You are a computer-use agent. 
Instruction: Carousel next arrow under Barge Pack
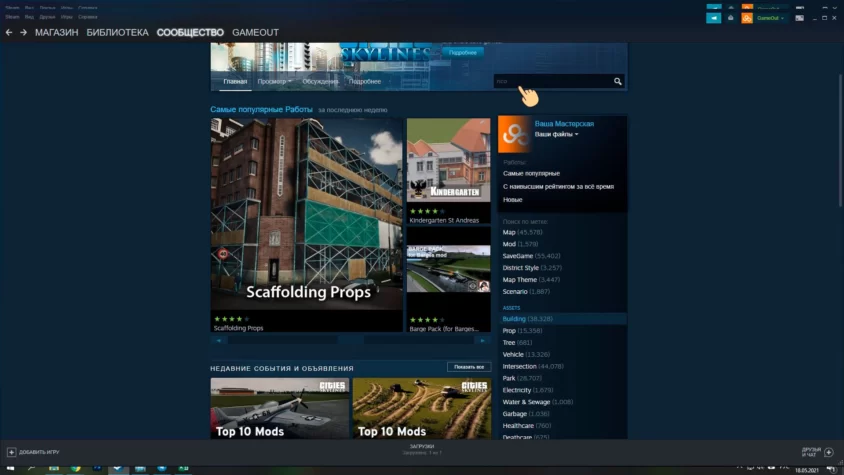(x=482, y=340)
